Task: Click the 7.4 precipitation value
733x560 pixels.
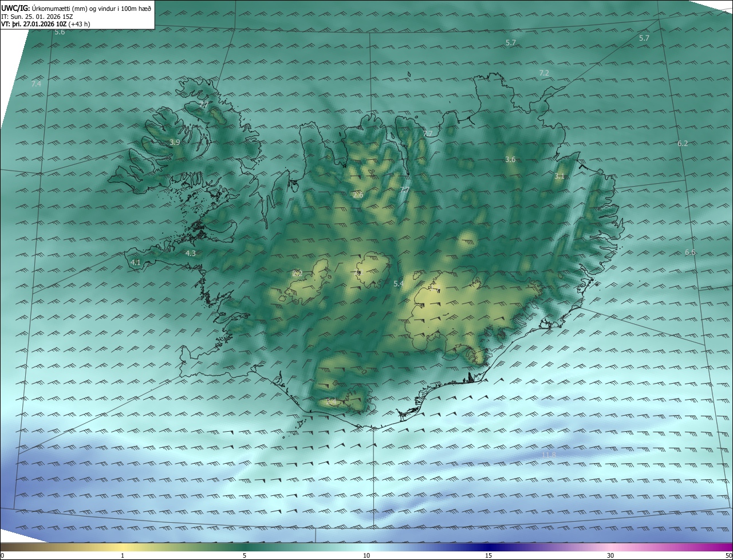Action: click(x=36, y=84)
